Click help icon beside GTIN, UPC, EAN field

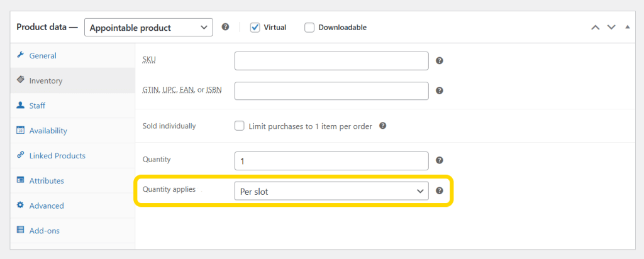point(440,91)
